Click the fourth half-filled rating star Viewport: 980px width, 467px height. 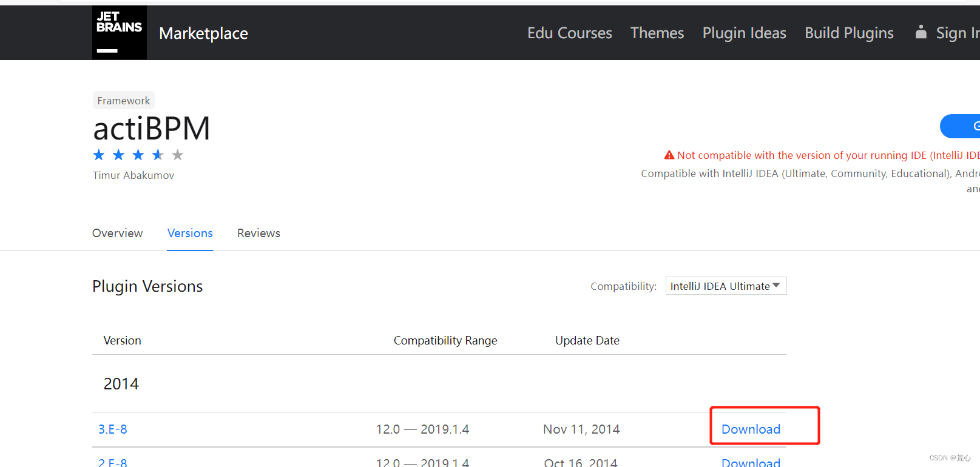point(158,155)
